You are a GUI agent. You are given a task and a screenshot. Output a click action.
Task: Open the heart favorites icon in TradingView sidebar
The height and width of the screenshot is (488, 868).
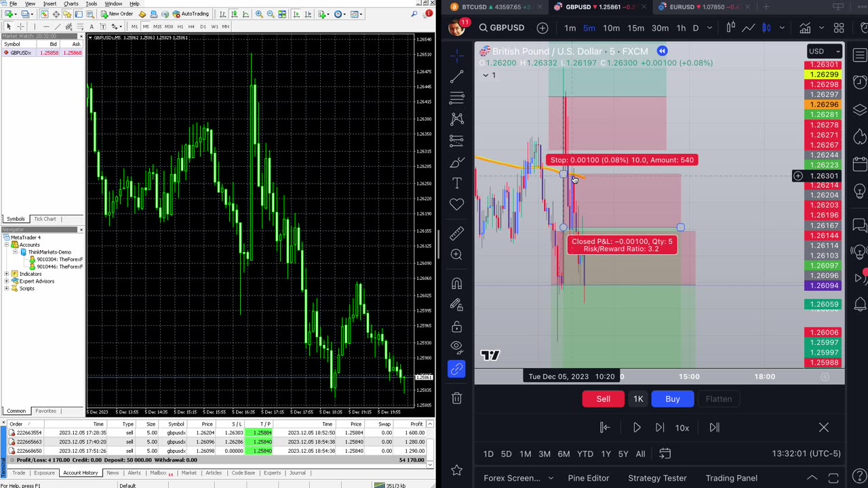(456, 205)
